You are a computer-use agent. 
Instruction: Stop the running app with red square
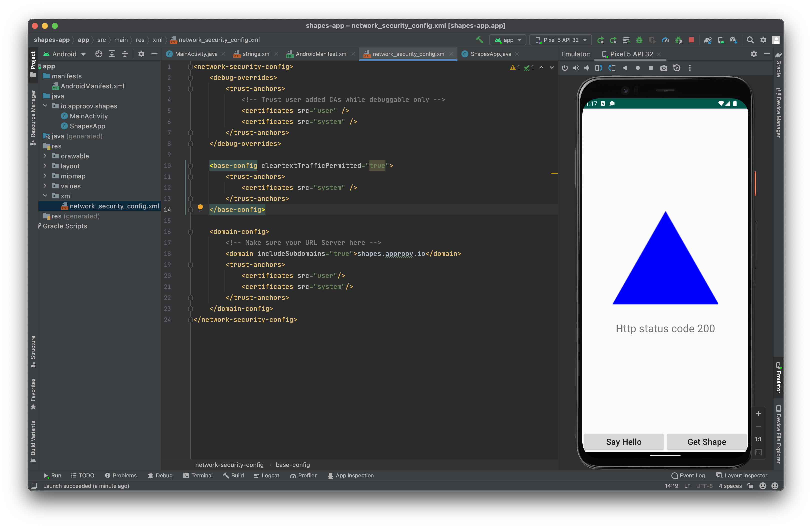tap(691, 40)
